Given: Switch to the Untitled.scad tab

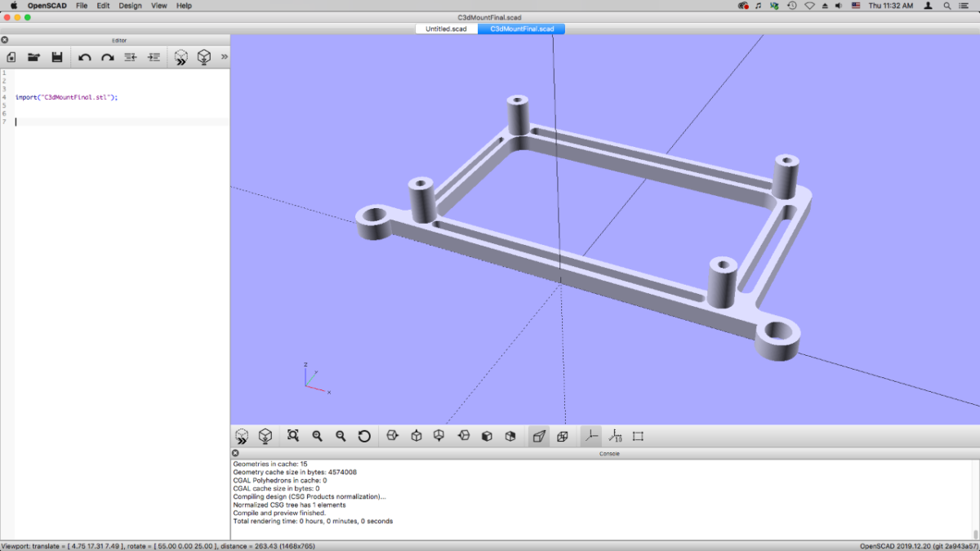Looking at the screenshot, I should tap(446, 28).
